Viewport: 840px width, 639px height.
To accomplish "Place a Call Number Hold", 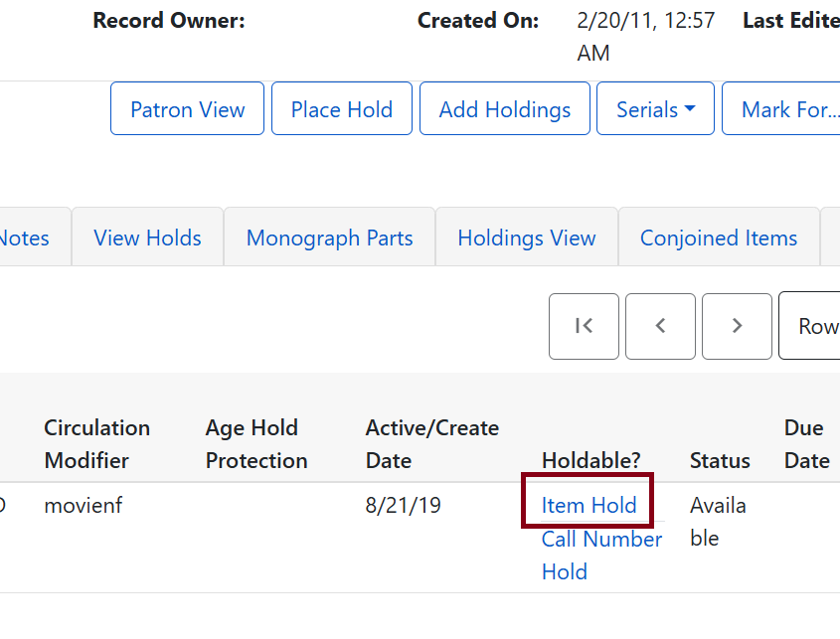I will point(602,555).
